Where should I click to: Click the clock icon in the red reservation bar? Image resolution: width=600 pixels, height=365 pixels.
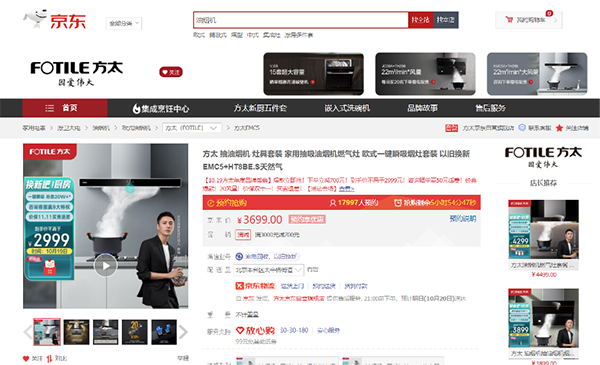click(210, 203)
